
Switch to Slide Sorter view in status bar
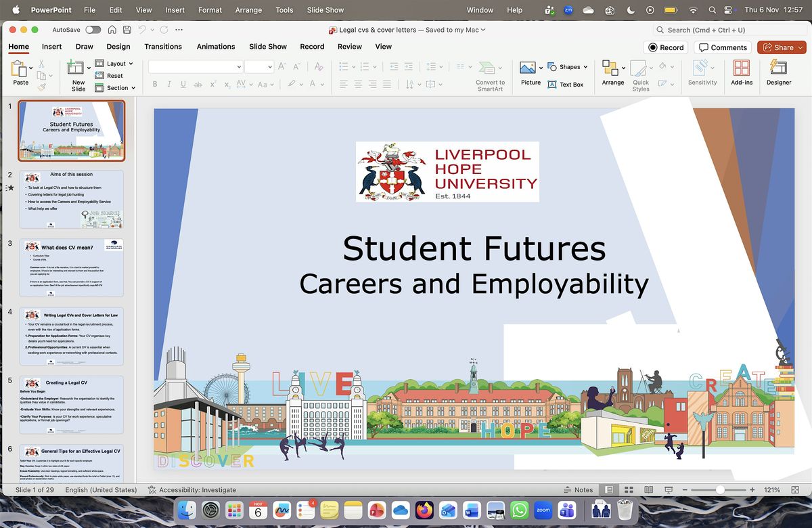click(629, 489)
